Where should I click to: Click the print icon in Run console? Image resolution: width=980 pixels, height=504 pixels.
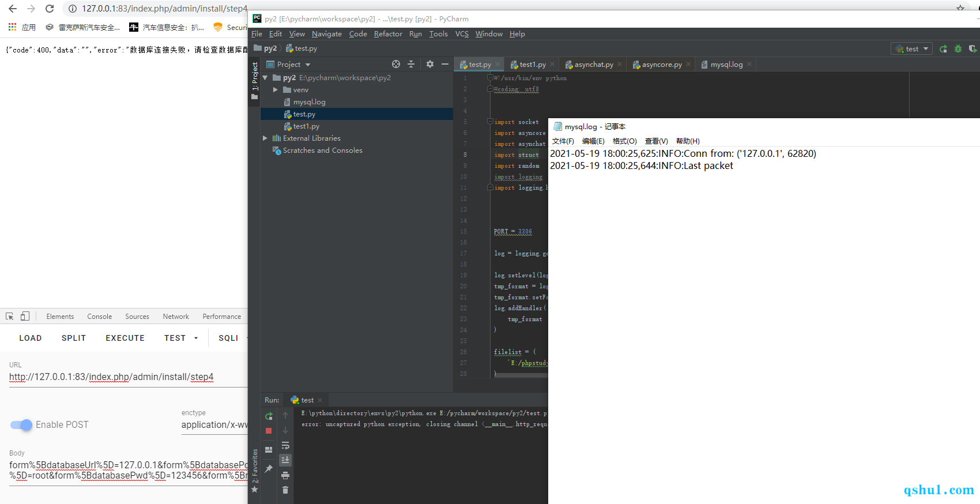click(285, 475)
